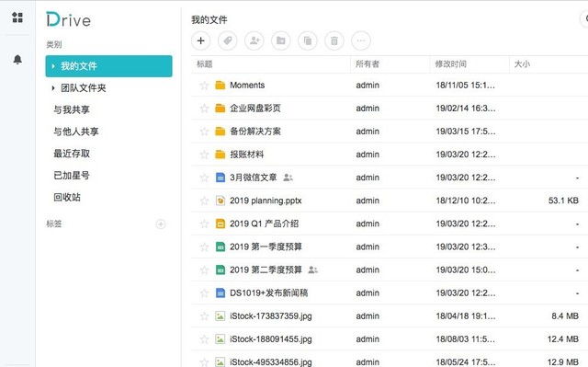Star the 2019 planning.pptx file
Image resolution: width=588 pixels, height=367 pixels.
click(x=204, y=201)
